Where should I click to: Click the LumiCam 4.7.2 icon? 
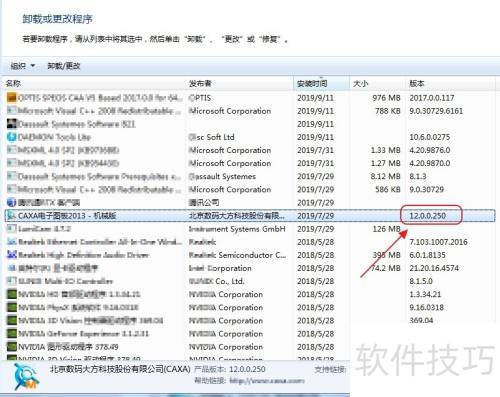click(12, 229)
